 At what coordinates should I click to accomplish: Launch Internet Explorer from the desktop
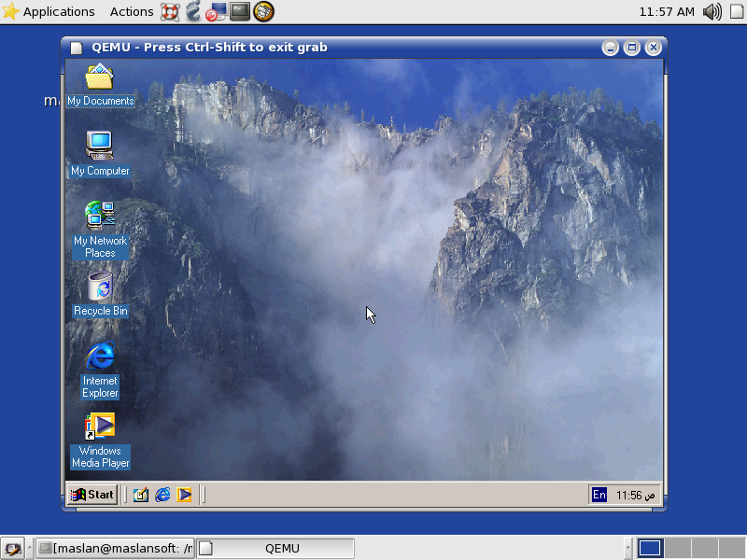pyautogui.click(x=100, y=357)
